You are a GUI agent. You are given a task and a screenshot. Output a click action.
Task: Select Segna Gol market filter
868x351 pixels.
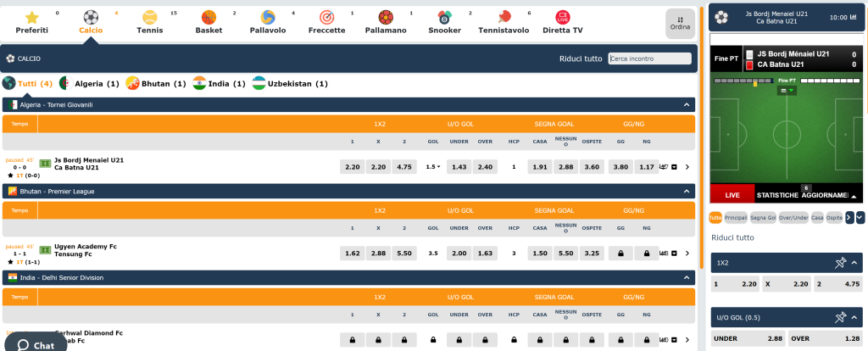click(x=763, y=218)
